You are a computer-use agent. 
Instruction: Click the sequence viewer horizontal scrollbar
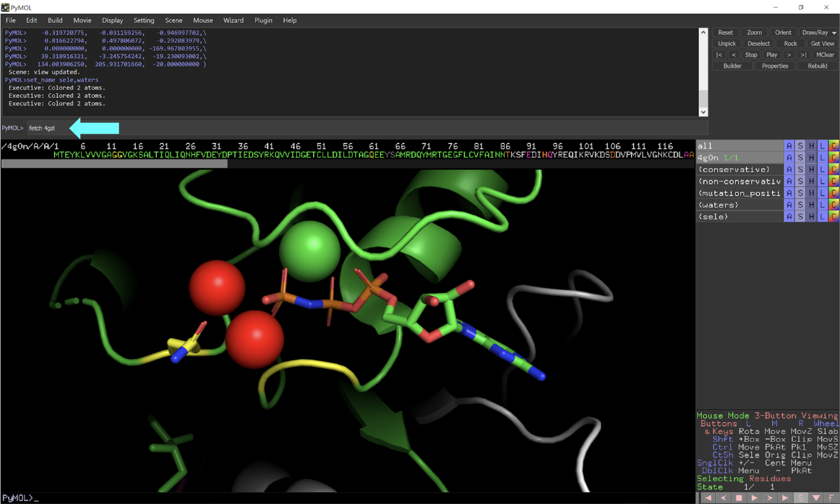(114, 164)
